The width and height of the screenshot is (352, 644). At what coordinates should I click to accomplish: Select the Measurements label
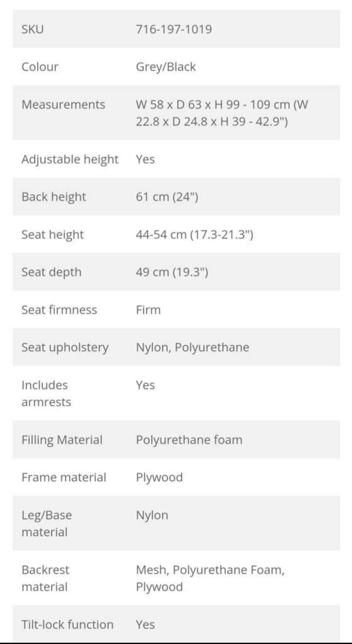(63, 105)
